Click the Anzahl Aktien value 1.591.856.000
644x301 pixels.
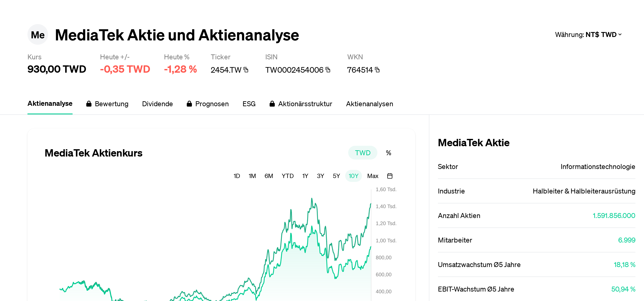point(614,216)
